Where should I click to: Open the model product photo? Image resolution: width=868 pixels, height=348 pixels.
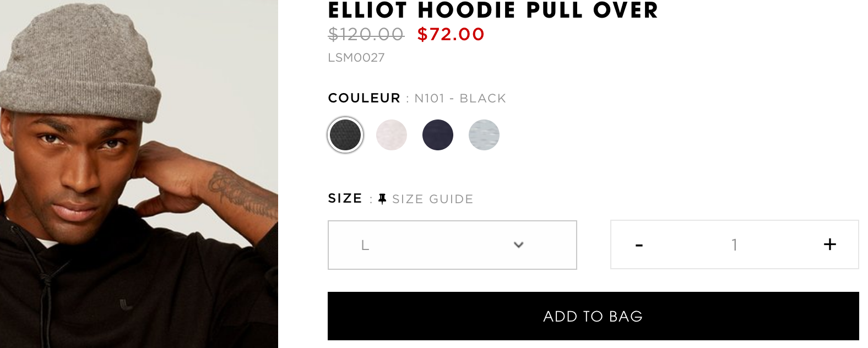coord(139,174)
